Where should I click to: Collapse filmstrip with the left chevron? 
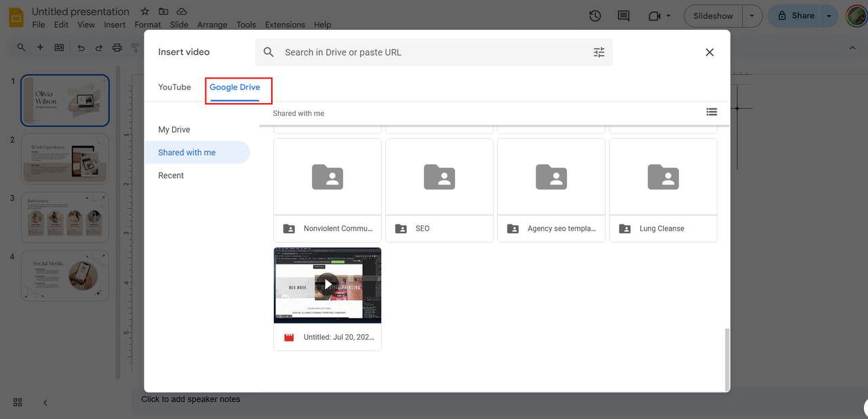click(x=45, y=402)
